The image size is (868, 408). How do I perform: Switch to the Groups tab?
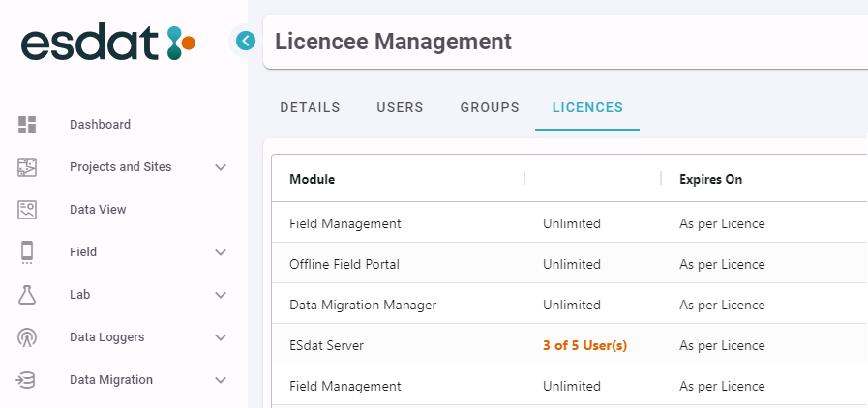[490, 107]
